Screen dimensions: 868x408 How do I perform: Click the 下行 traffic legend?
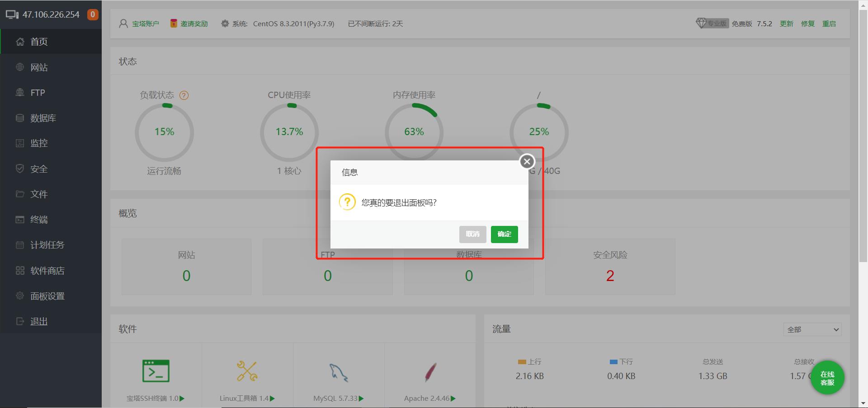pyautogui.click(x=621, y=362)
